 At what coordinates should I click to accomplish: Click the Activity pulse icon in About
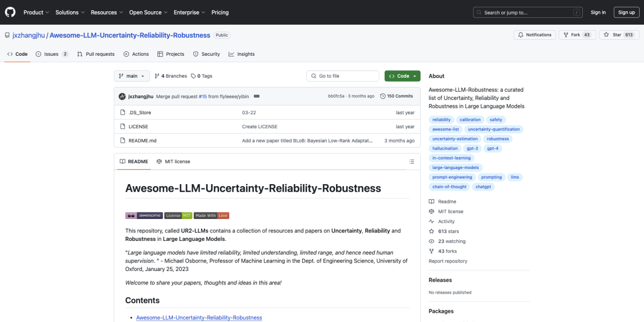pos(431,221)
